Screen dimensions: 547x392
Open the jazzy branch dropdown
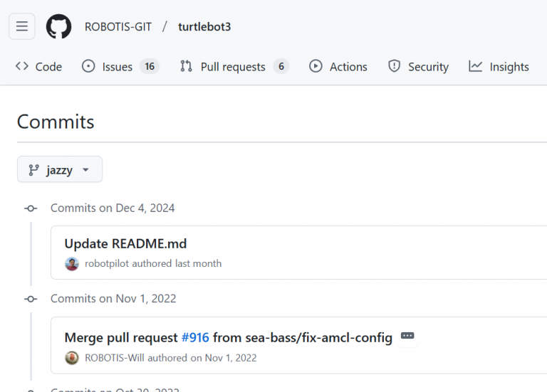click(x=60, y=170)
